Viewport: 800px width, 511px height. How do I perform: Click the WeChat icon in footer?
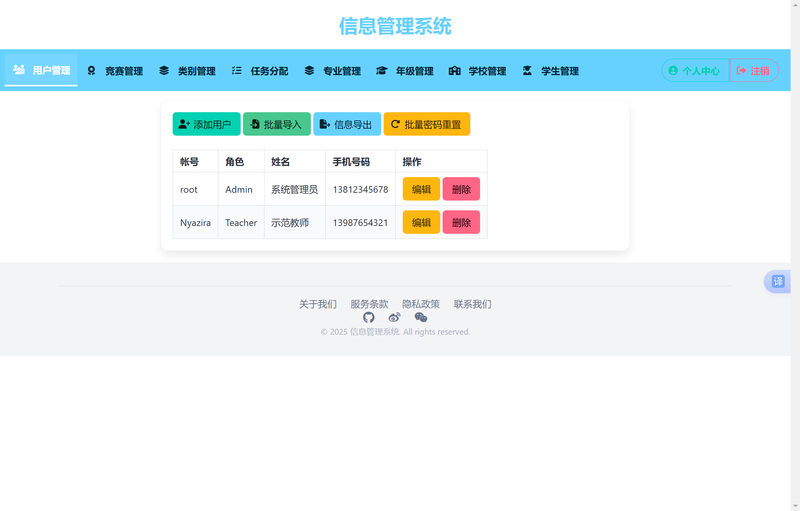tap(421, 318)
